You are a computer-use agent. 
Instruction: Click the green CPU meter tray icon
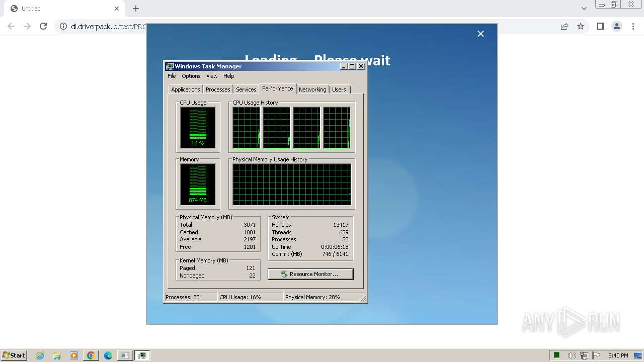pyautogui.click(x=557, y=355)
